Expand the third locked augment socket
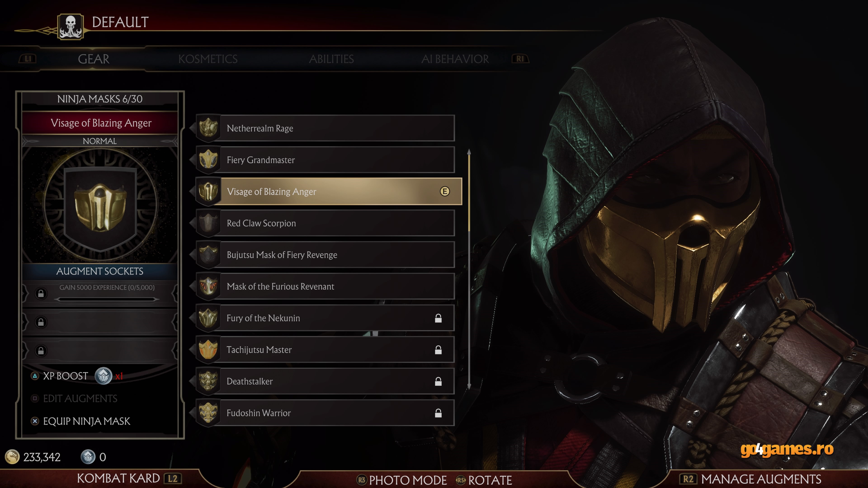 pos(100,351)
